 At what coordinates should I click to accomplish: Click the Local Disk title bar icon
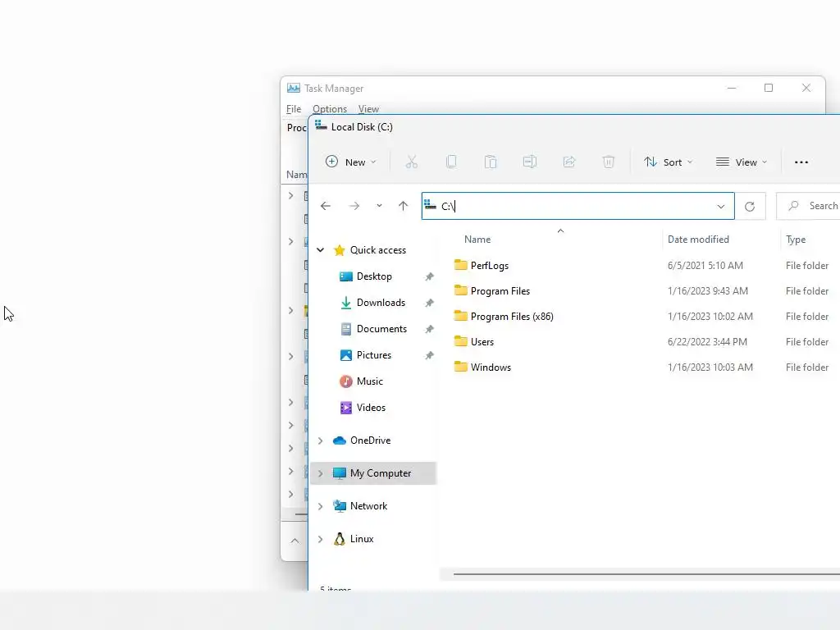(321, 126)
